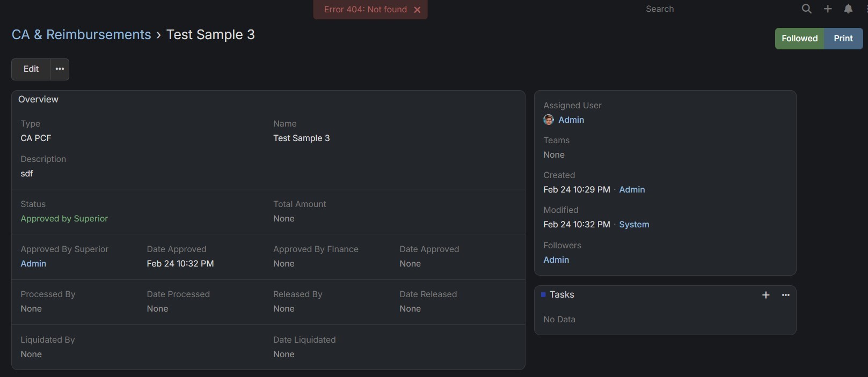Image resolution: width=868 pixels, height=377 pixels.
Task: Toggle the Followed button
Action: tap(799, 39)
